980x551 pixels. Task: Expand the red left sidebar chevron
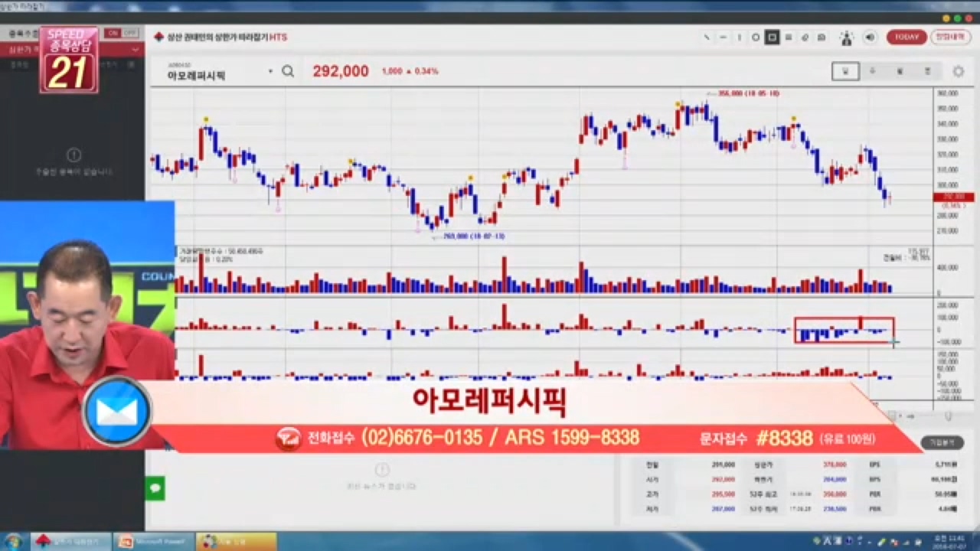click(x=136, y=50)
